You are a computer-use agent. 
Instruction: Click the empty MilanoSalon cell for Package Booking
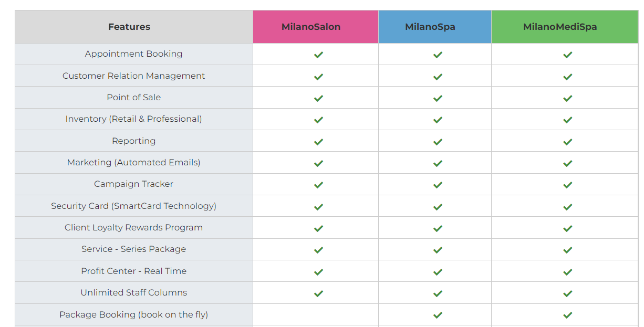click(x=316, y=314)
